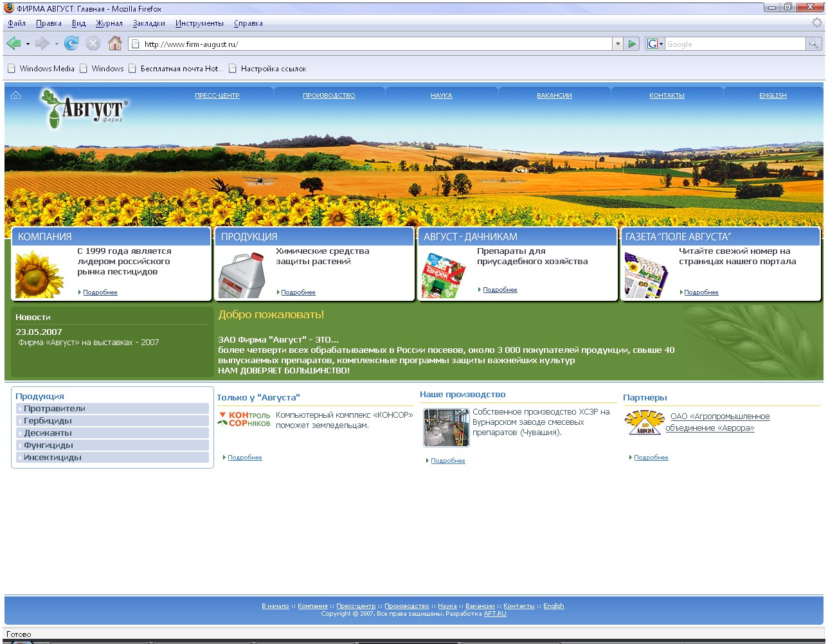The width and height of the screenshot is (828, 644).
Task: Click Подробнее in the Август - Дачникам card
Action: (500, 290)
